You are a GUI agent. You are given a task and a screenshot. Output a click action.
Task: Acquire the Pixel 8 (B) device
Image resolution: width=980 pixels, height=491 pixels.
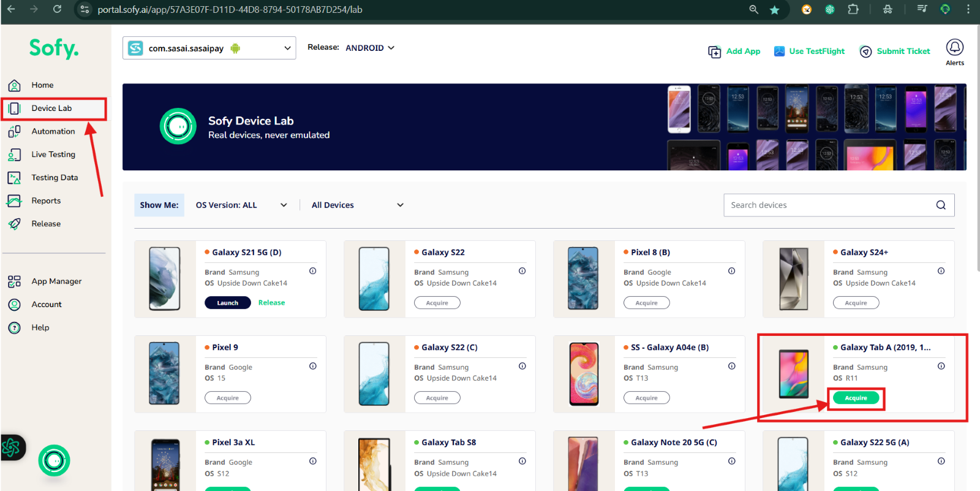pyautogui.click(x=647, y=303)
